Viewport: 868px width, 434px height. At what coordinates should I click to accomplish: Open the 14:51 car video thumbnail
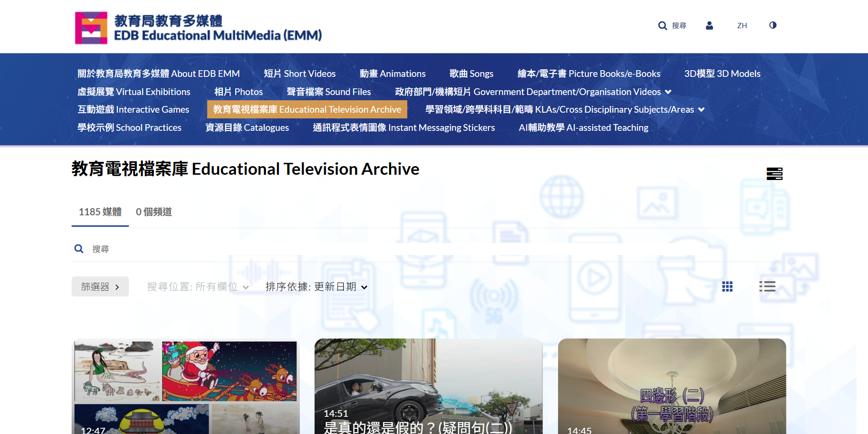pyautogui.click(x=428, y=386)
